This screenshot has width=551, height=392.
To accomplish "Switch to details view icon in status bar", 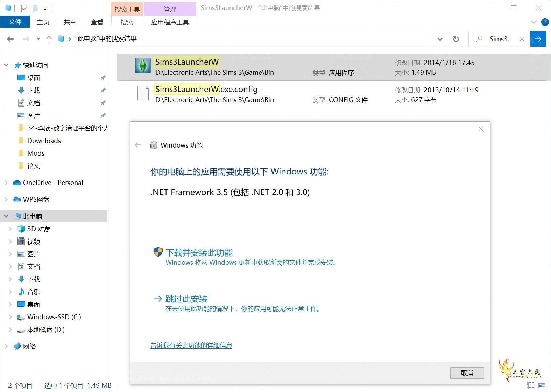I will coord(530,385).
